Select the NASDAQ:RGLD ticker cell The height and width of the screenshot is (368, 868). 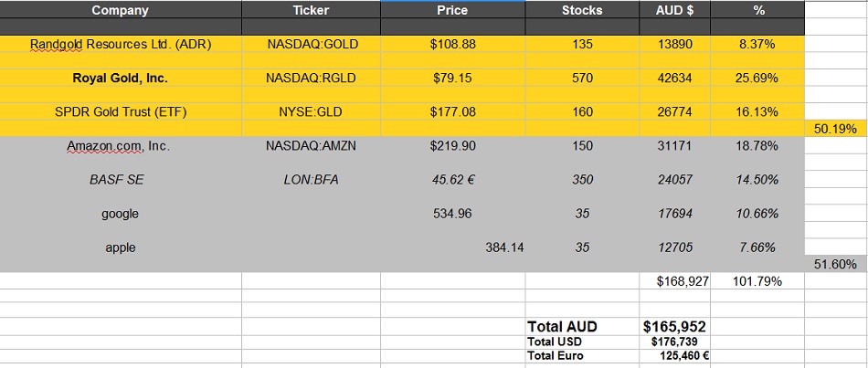[311, 79]
